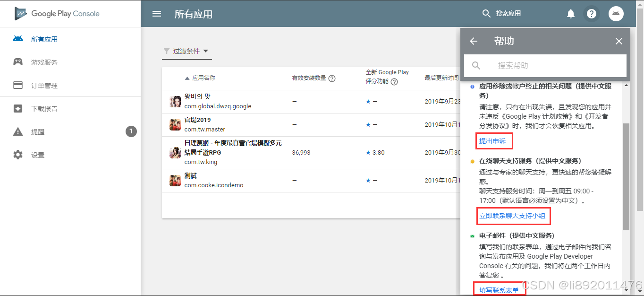This screenshot has width=644, height=296.
Task: Click app thumbnail of 日理萬姬
Action: click(175, 152)
